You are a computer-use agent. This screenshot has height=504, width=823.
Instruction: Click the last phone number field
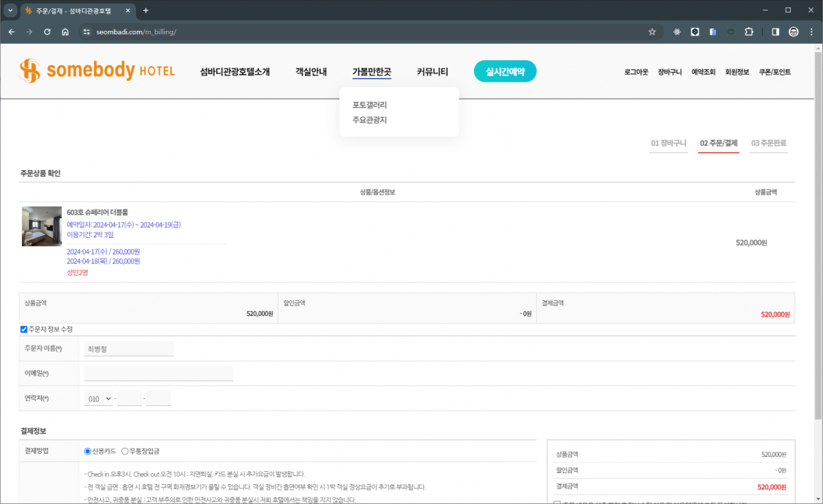158,398
